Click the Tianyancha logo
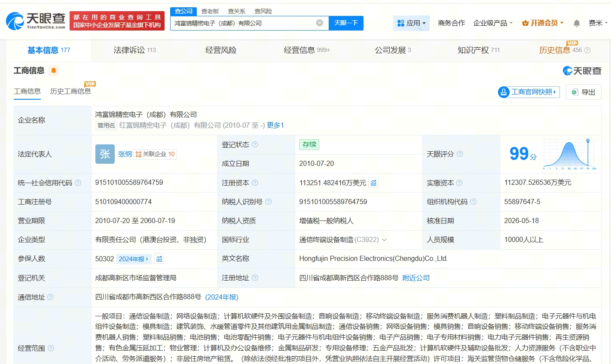Viewport: 611px width, 364px height. click(x=36, y=21)
